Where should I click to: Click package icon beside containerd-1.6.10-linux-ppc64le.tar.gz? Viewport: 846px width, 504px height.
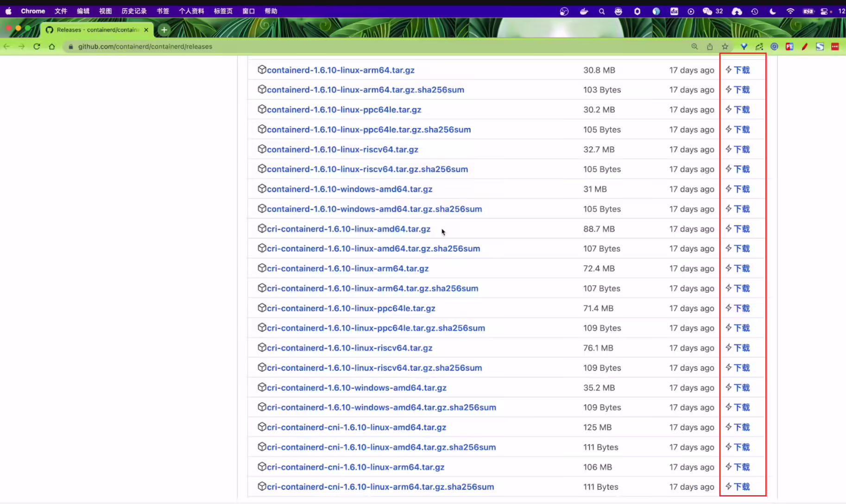tap(262, 109)
